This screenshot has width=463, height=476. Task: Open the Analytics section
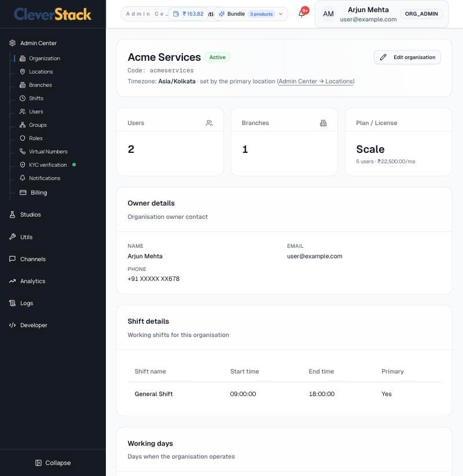(32, 281)
